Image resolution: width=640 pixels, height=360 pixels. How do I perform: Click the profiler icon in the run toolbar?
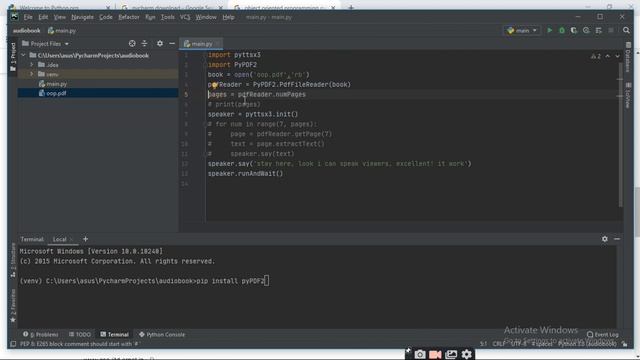pos(586,31)
